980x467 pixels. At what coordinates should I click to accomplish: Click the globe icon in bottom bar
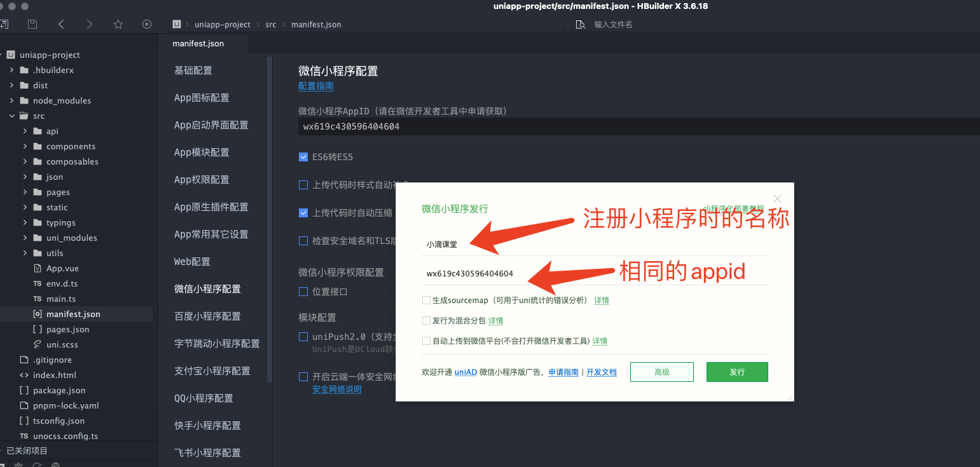(x=56, y=465)
